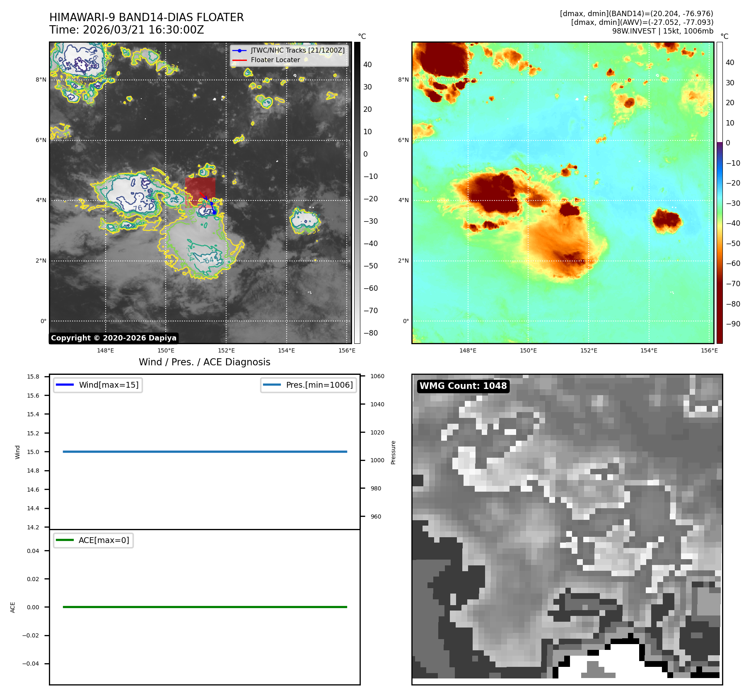
Task: Click the 98W.INVEST storm info text
Action: pos(662,31)
